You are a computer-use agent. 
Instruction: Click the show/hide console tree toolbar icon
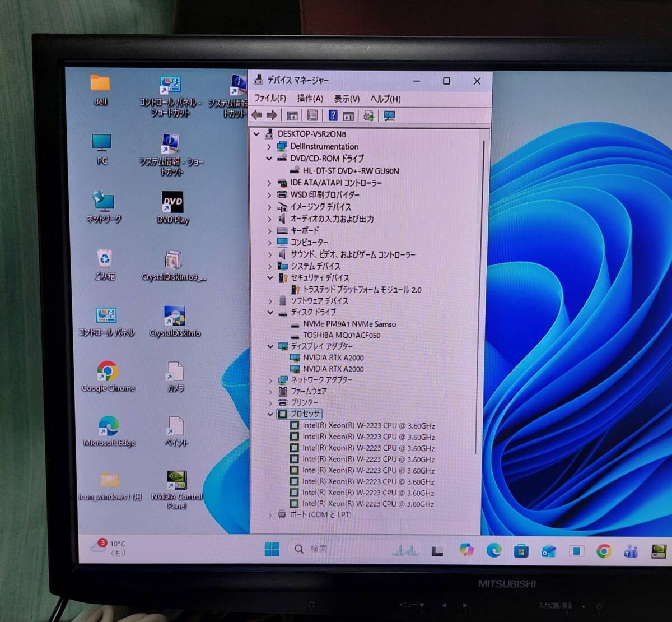pyautogui.click(x=292, y=115)
